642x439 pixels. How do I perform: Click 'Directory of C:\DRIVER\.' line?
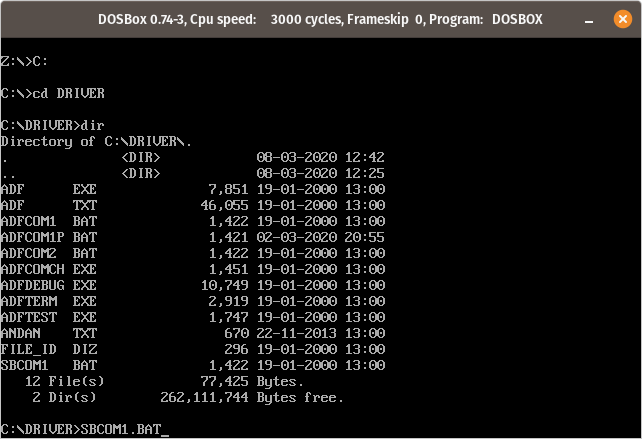pos(96,142)
